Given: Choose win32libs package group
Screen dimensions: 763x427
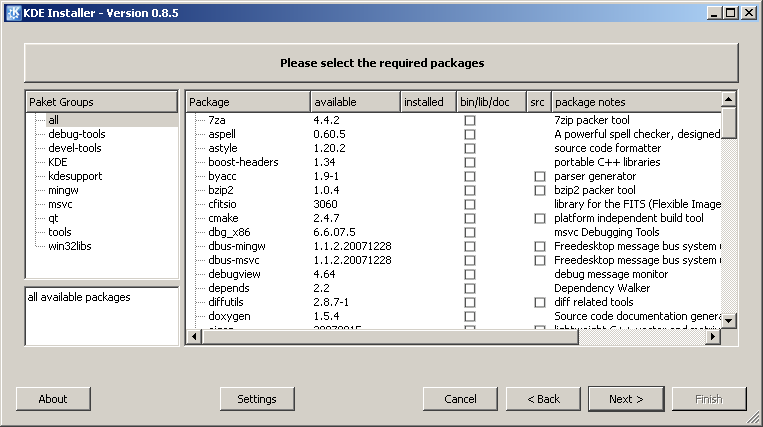Looking at the screenshot, I should (x=70, y=247).
